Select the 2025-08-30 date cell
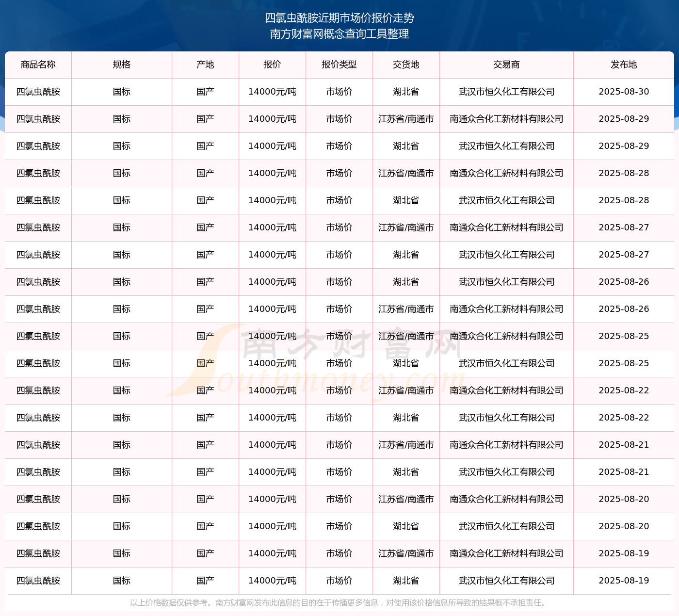This screenshot has height=616, width=679. pyautogui.click(x=624, y=92)
